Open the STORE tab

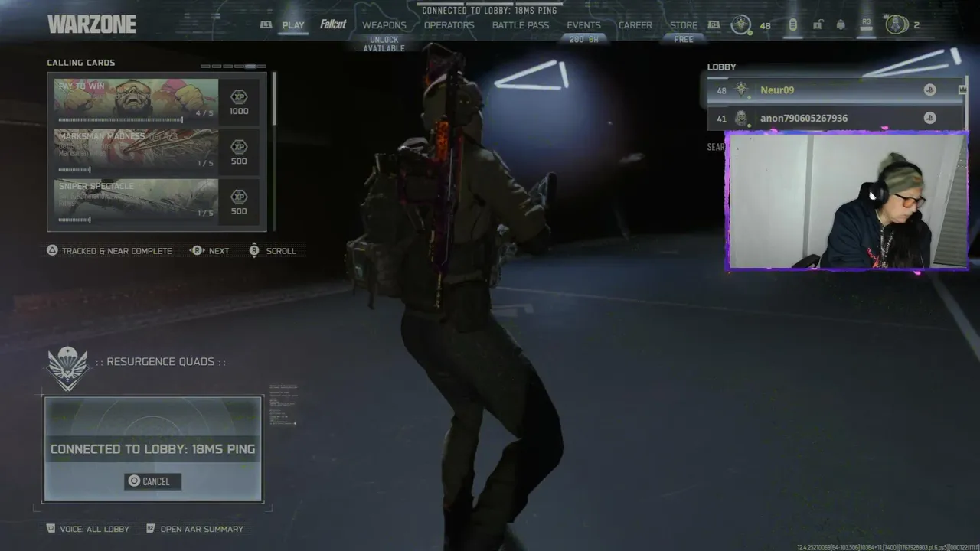click(x=684, y=25)
